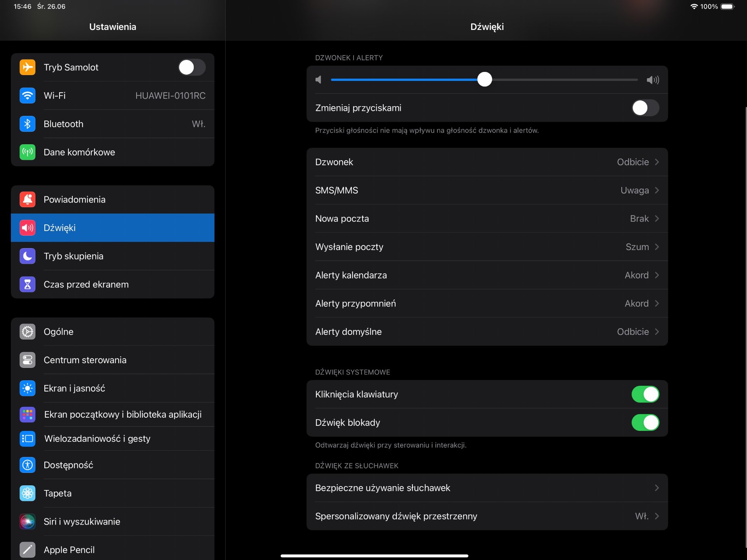Image resolution: width=747 pixels, height=560 pixels.
Task: Tap the Dźwięki speaker icon in sidebar
Action: pos(27,228)
